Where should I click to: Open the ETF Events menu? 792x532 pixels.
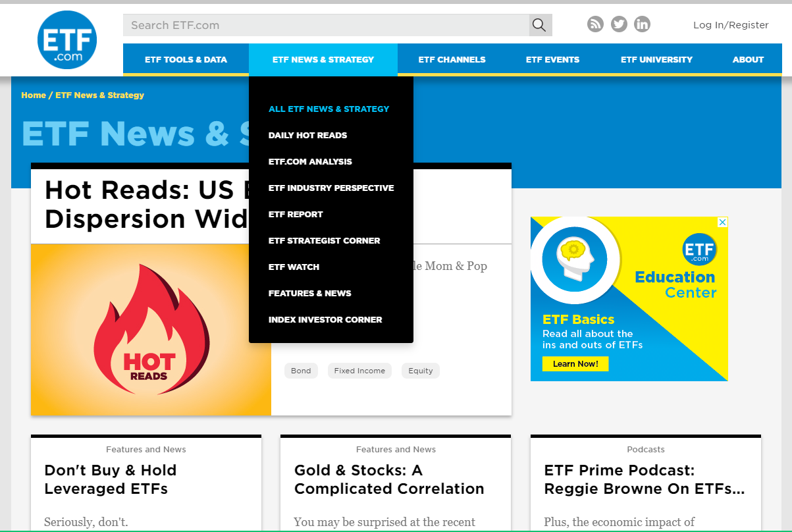[552, 59]
